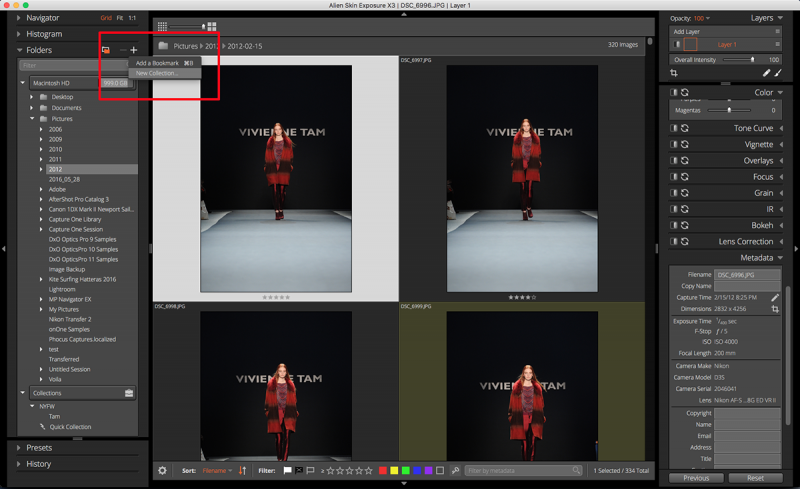The width and height of the screenshot is (800, 489).
Task: Filter by green color label
Action: (406, 471)
